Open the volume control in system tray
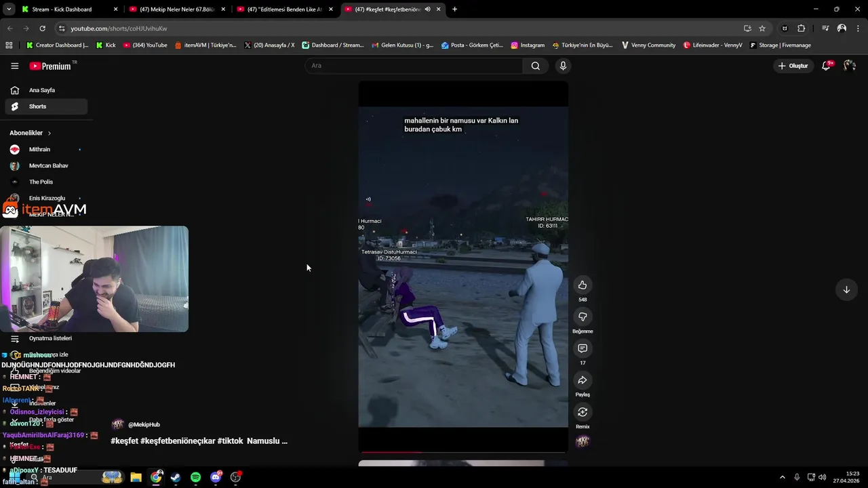The image size is (868, 488). click(x=823, y=477)
